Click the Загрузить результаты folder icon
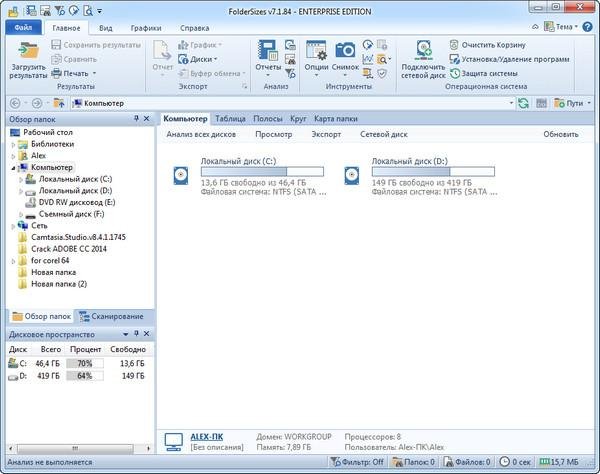The height and width of the screenshot is (474, 600). pyautogui.click(x=29, y=50)
